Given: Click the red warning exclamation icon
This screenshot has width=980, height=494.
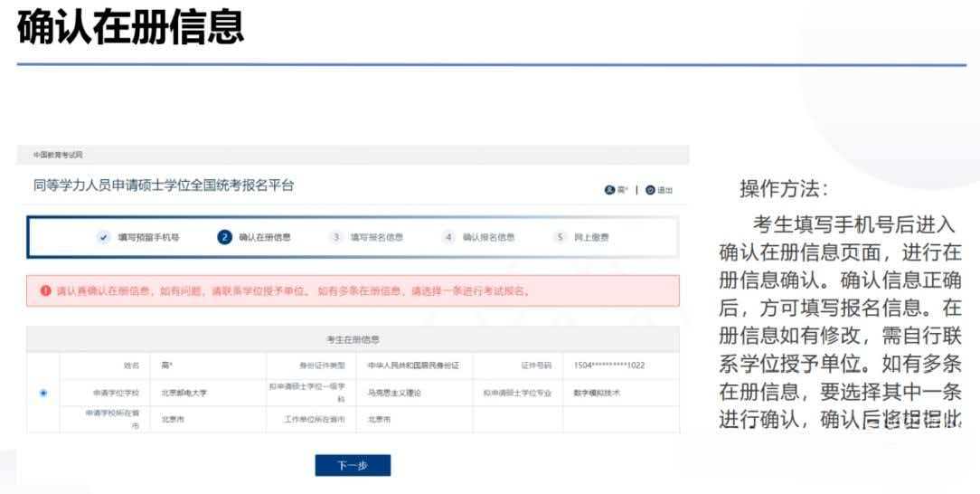Looking at the screenshot, I should 45,290.
